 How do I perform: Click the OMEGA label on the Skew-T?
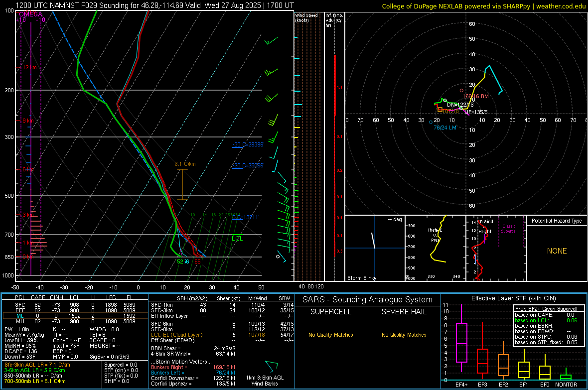pyautogui.click(x=30, y=14)
